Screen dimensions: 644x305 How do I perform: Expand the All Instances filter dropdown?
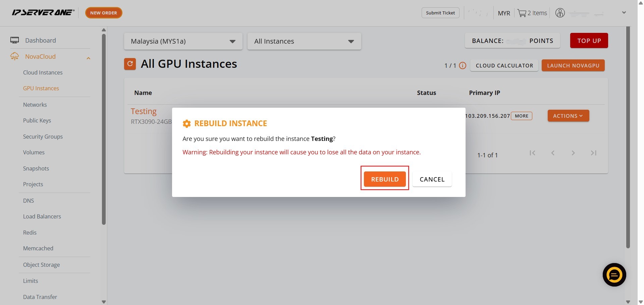click(x=304, y=41)
